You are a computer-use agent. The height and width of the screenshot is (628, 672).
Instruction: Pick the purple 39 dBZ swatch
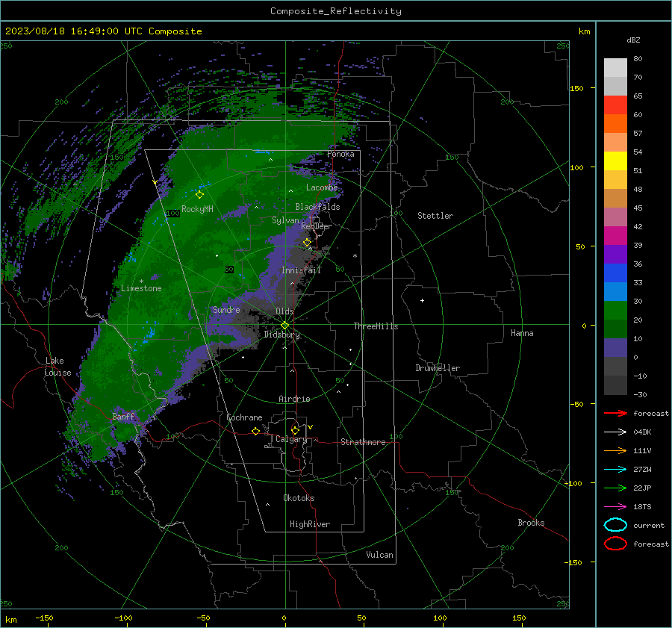tap(615, 254)
